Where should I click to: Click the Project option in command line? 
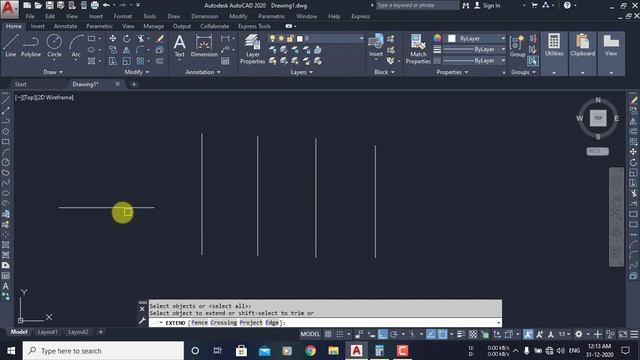251,322
